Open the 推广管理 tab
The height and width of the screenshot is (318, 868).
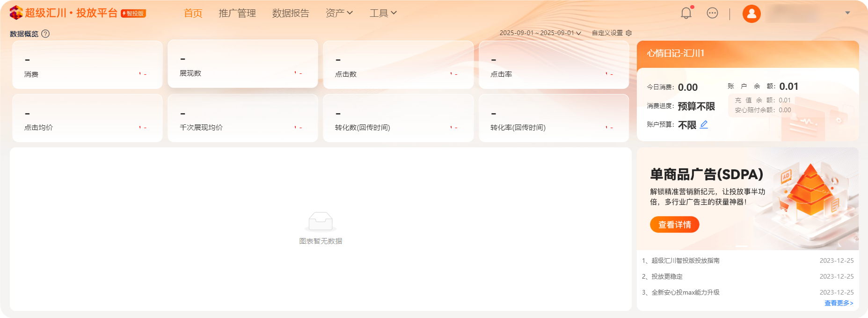click(237, 13)
